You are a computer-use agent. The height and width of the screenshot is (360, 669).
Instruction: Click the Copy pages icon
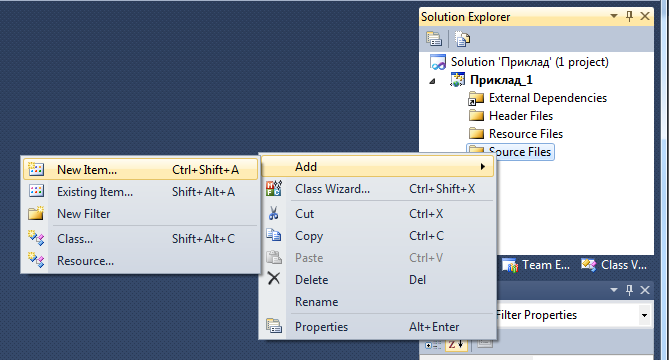pos(273,235)
